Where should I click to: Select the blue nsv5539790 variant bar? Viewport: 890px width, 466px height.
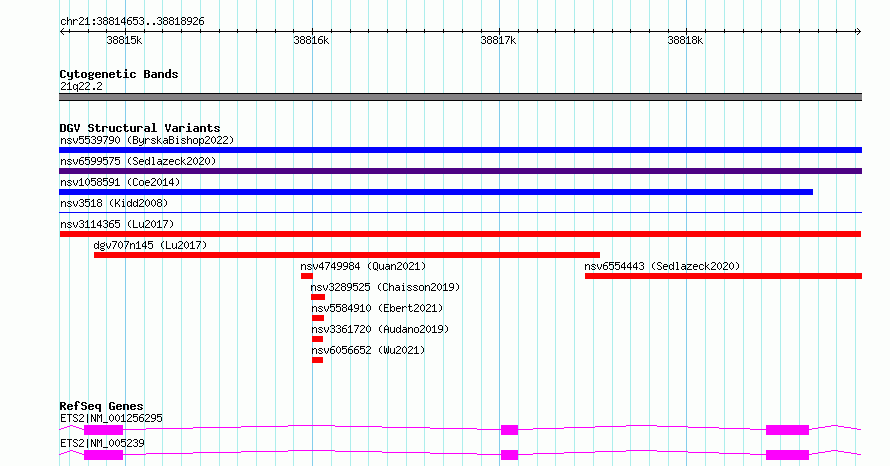pos(460,150)
